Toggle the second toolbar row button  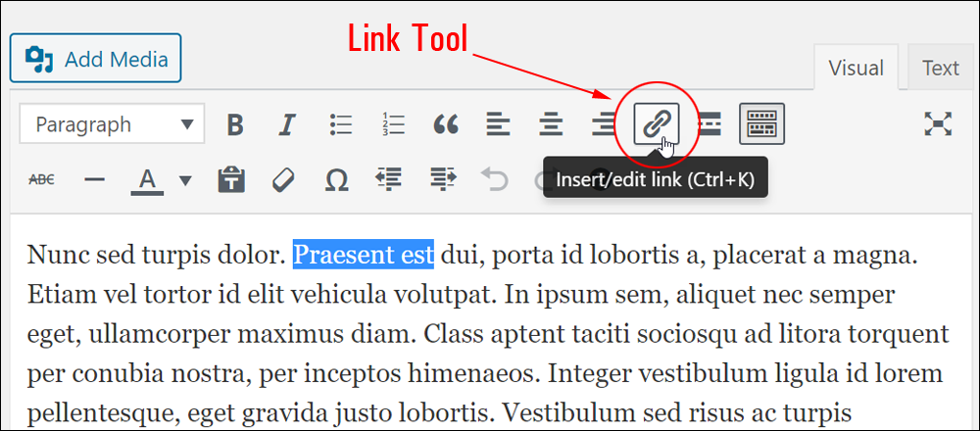click(761, 123)
